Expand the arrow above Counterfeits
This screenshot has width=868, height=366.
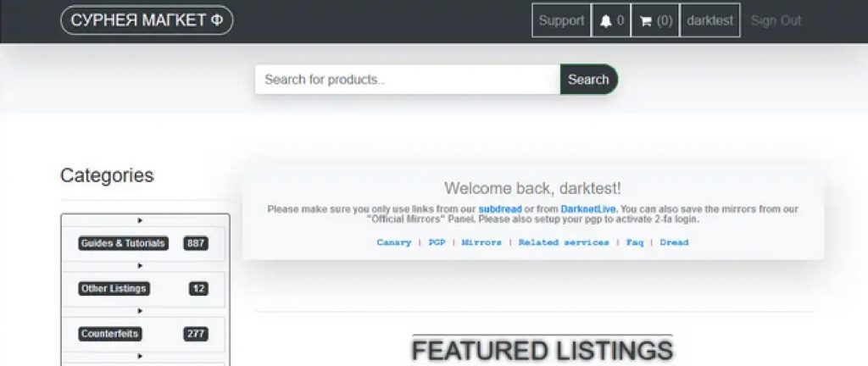click(x=140, y=311)
